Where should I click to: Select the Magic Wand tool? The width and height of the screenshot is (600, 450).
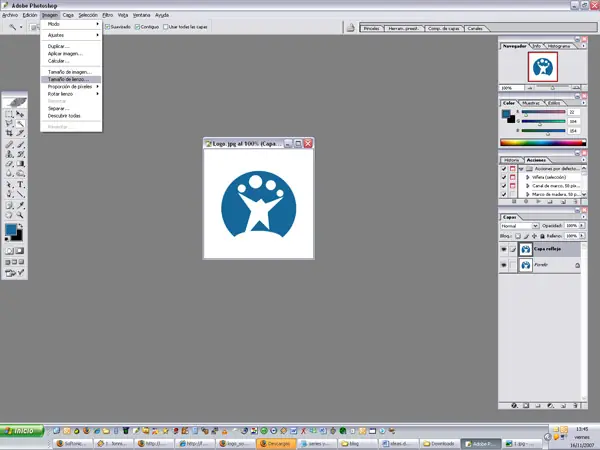20,123
